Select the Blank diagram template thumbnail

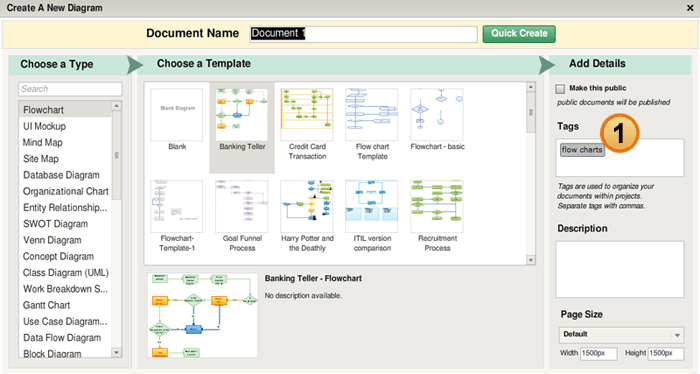click(177, 115)
